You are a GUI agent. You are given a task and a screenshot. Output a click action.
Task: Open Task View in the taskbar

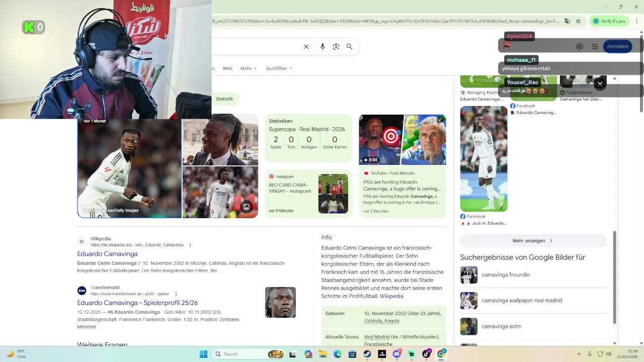tap(293, 354)
